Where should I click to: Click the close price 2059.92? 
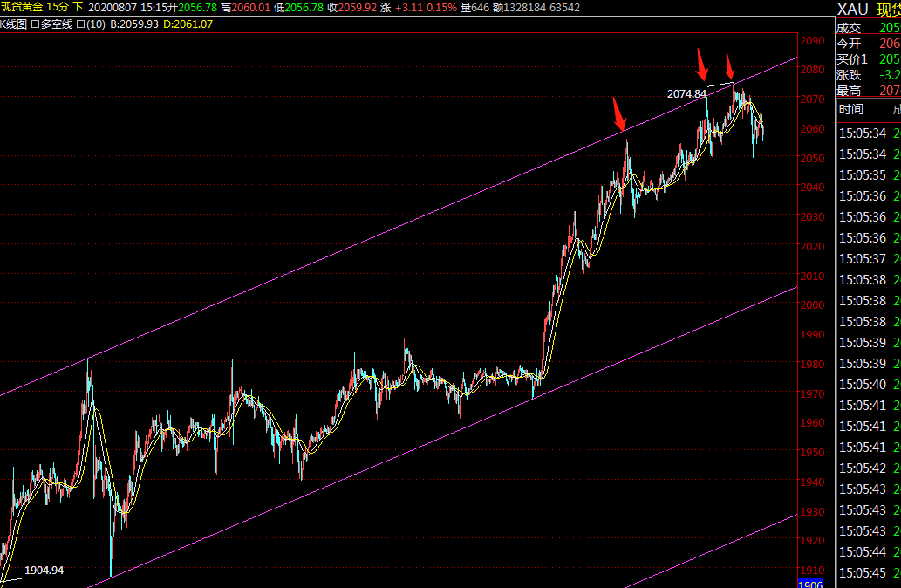(357, 8)
